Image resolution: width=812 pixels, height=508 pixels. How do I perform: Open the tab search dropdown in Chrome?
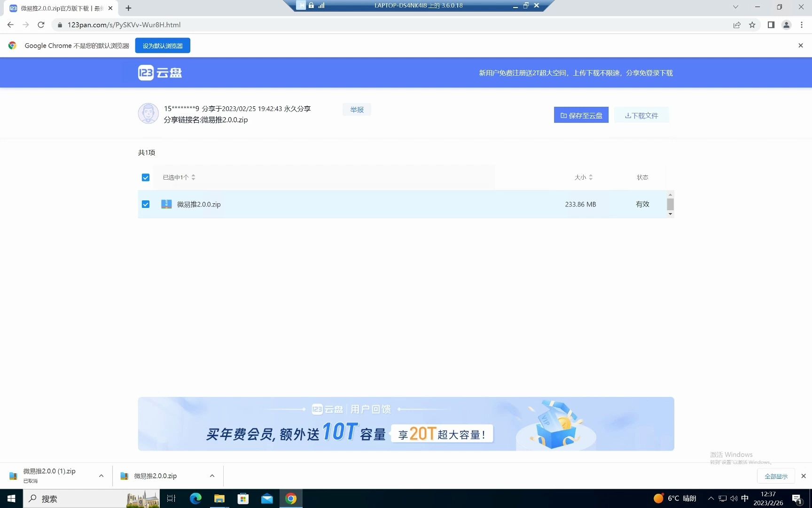735,7
